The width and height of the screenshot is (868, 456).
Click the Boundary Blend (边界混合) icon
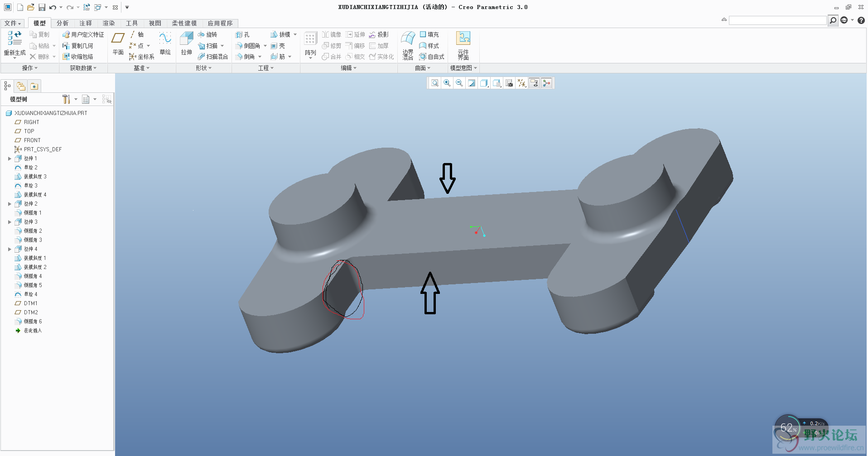click(408, 45)
